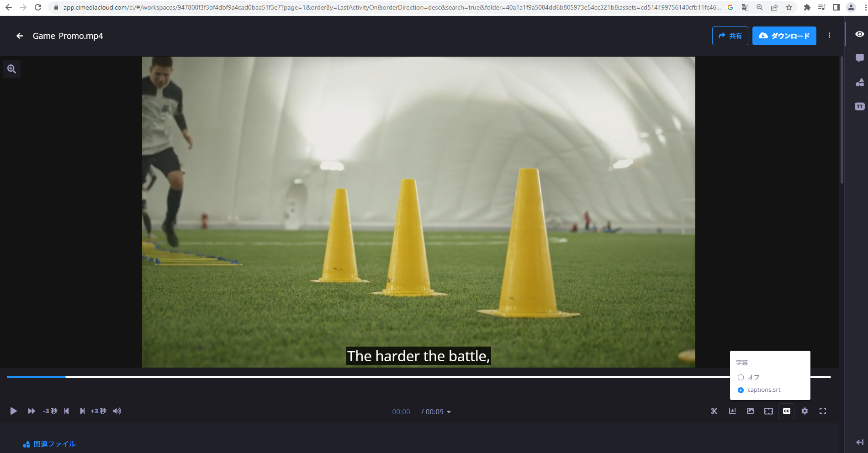Open the translate page icon
The height and width of the screenshot is (453, 868).
point(745,7)
